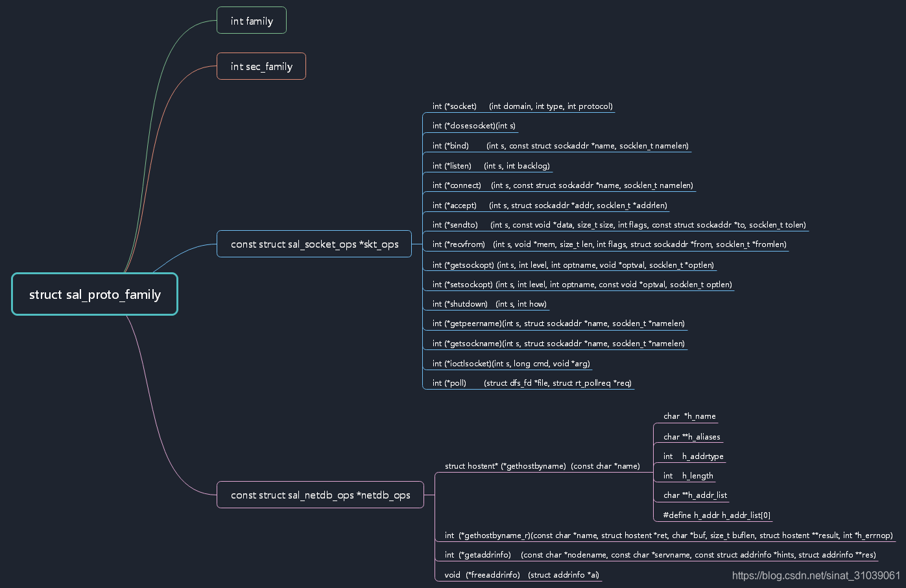Click the int (*ioctlsocket) entry
906x588 pixels.
[x=511, y=364]
